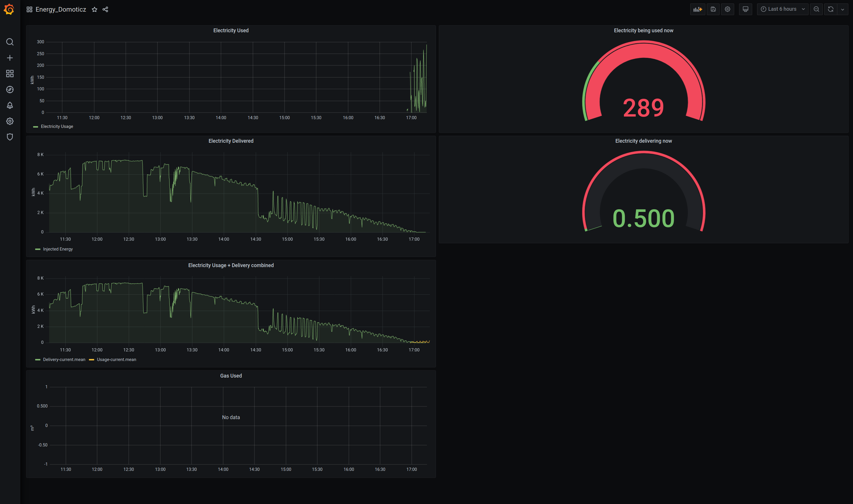The image size is (853, 504).
Task: Open the Last 6 hours time picker
Action: (782, 9)
